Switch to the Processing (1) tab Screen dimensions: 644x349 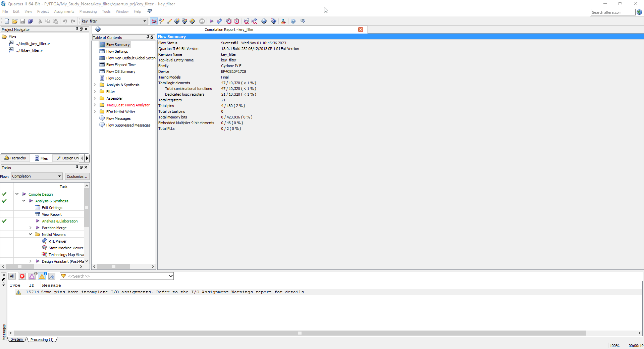pyautogui.click(x=42, y=340)
